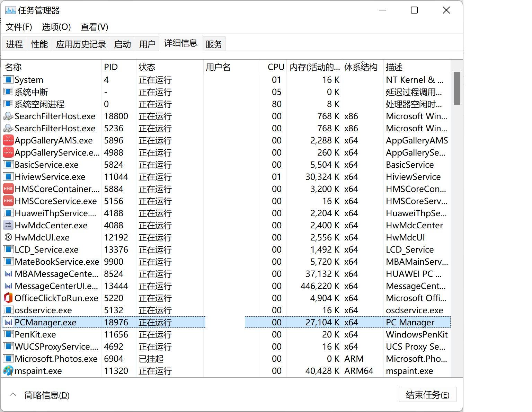Click the UCS Proxy Se... description cell
Image resolution: width=532 pixels, height=412 pixels.
coord(416,347)
